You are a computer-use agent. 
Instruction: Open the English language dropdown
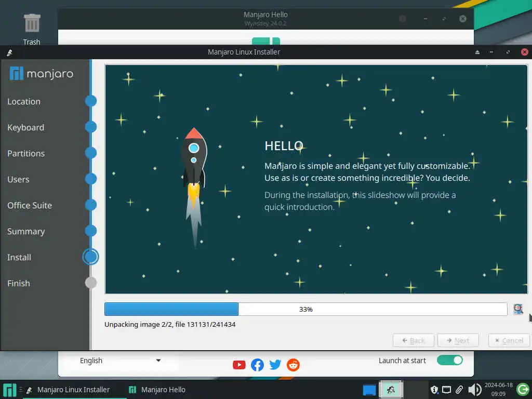click(121, 361)
